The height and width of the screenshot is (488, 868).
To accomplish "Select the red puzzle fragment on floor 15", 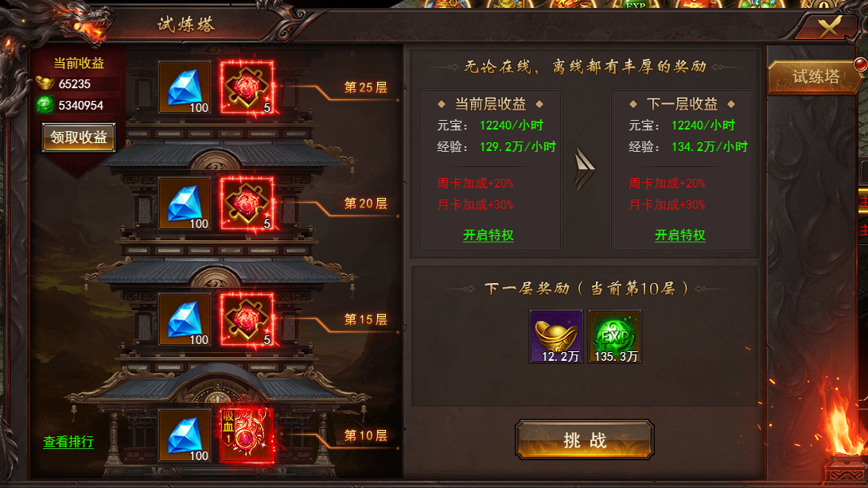I will 247,320.
